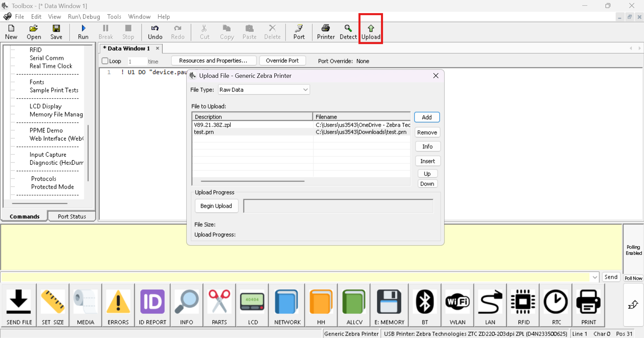Open the Port settings icon
The image size is (644, 338).
click(299, 32)
